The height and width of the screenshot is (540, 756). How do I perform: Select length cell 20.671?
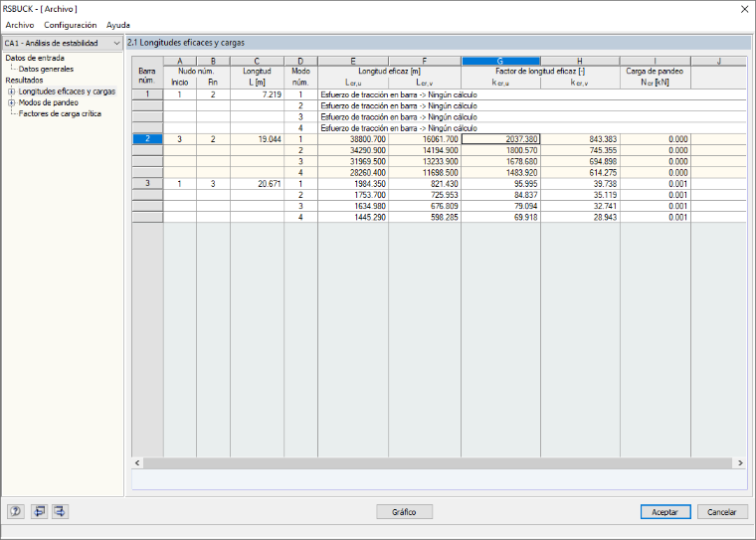coord(257,184)
